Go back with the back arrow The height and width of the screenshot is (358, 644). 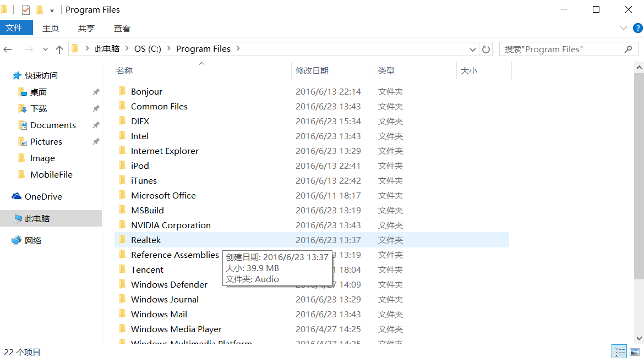pyautogui.click(x=8, y=49)
